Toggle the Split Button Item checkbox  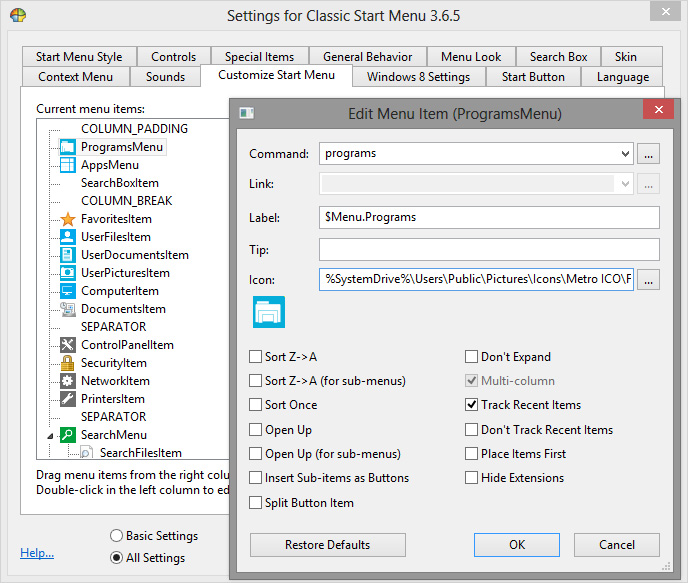coord(255,502)
